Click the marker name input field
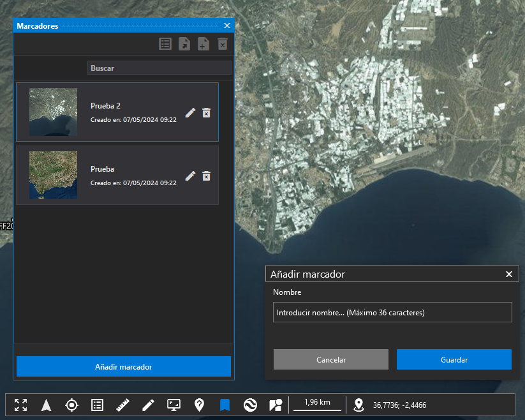Viewport: 525px width, 420px height. pyautogui.click(x=392, y=313)
